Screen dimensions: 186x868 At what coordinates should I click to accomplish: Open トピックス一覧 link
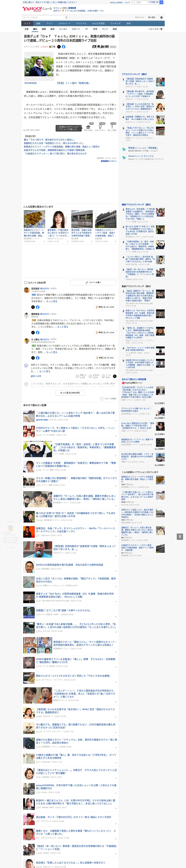point(155,29)
